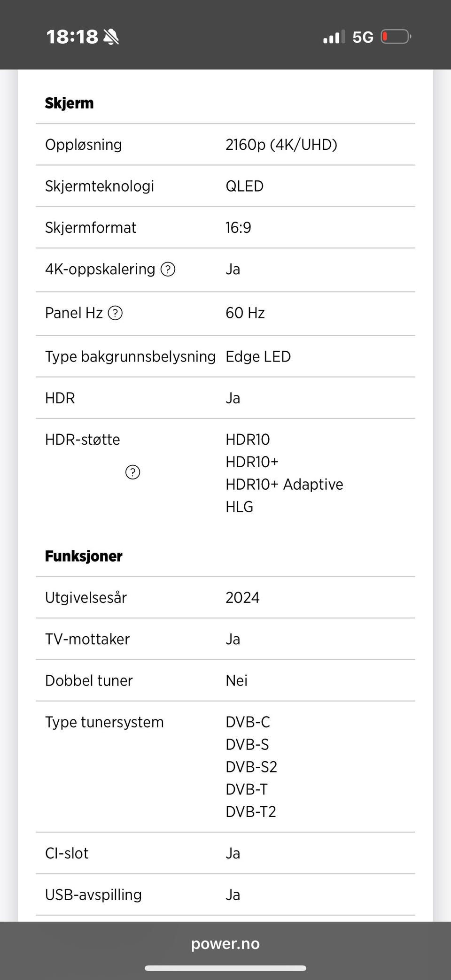Open the 4K-oppskalering help icon
451x980 pixels.
coord(168,269)
